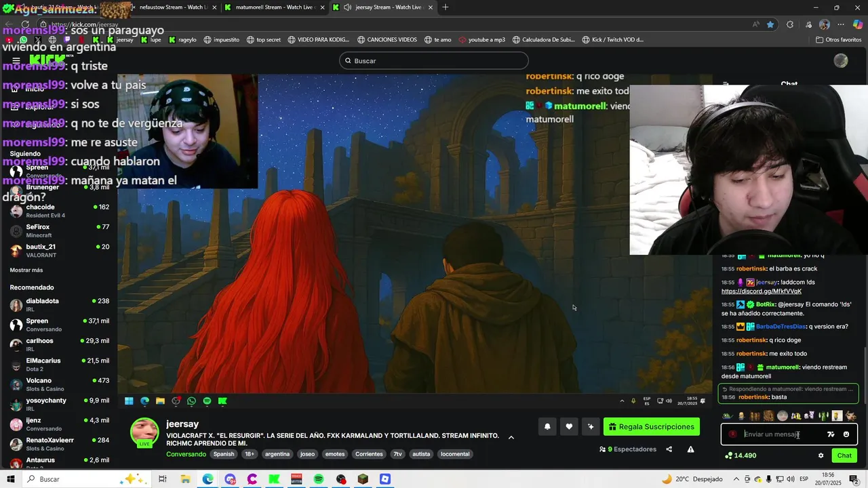Viewport: 868px width, 488px height.
Task: Open SeFirox channel in sidebar
Action: [x=59, y=230]
